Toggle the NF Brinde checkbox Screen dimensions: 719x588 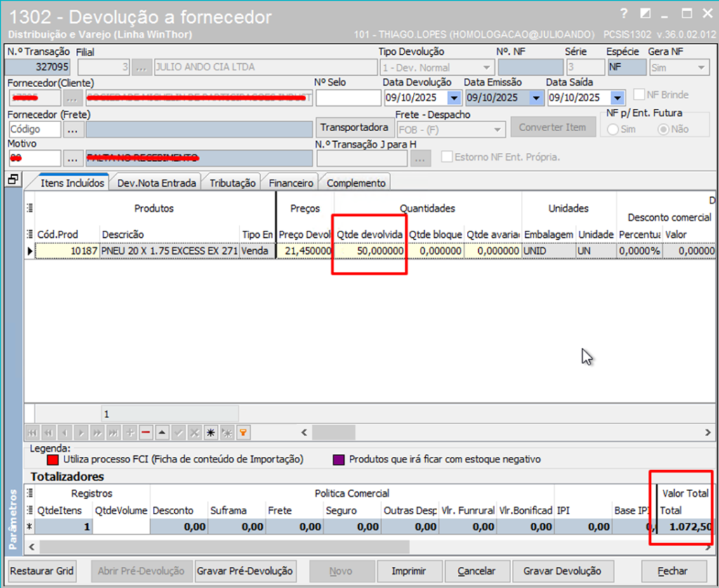[638, 95]
